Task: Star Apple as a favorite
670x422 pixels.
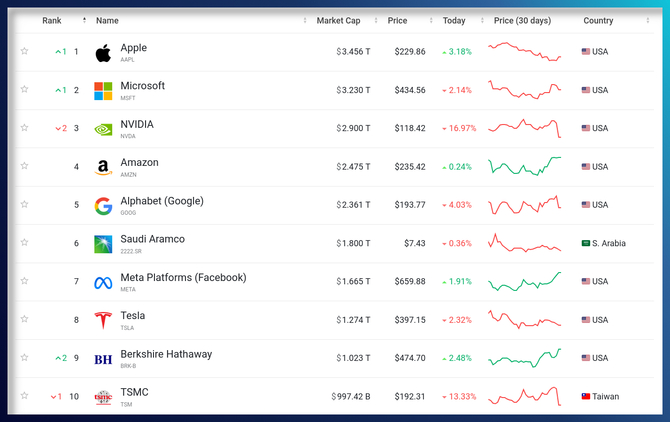Action: pyautogui.click(x=24, y=51)
